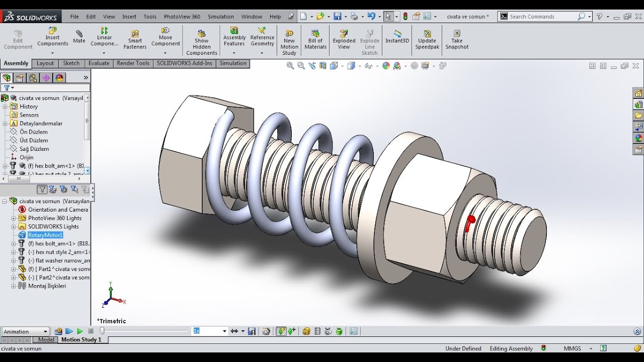Open the Insert Components tool
This screenshot has height=362, width=644.
coord(52,37)
